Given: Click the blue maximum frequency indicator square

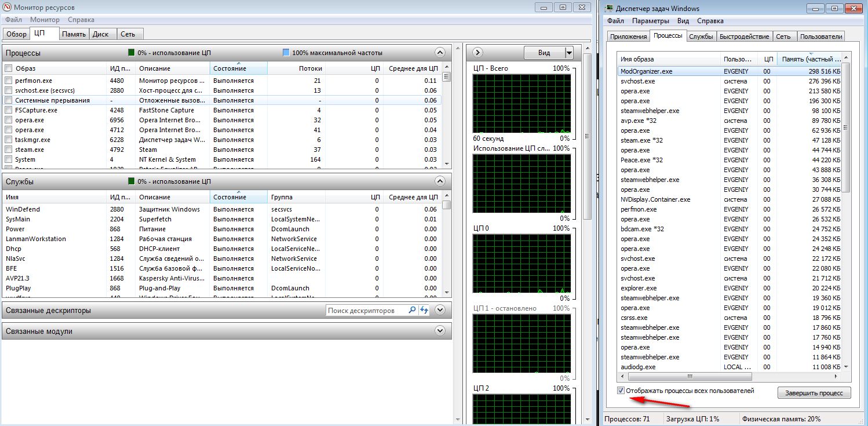Looking at the screenshot, I should tap(286, 53).
